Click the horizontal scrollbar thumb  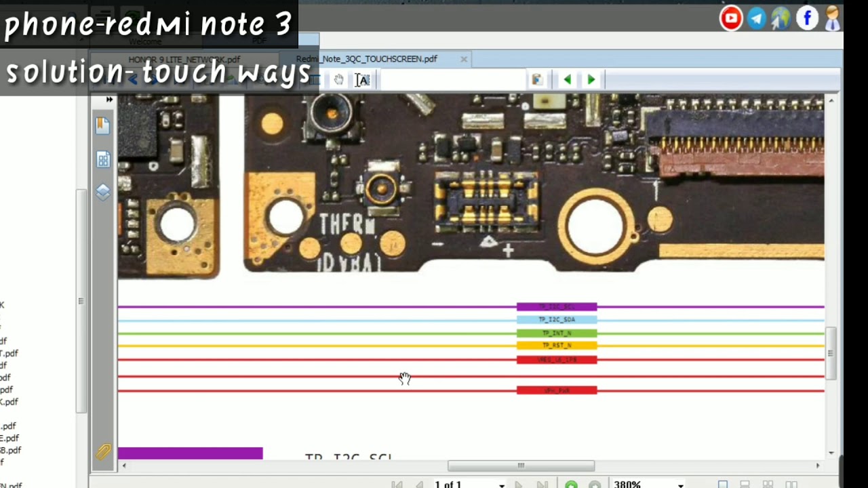(521, 466)
